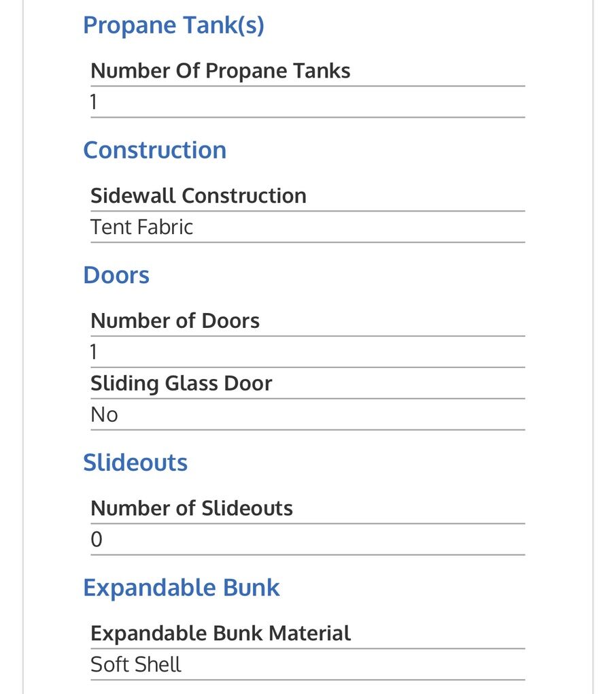Image resolution: width=616 pixels, height=694 pixels.
Task: Select the Sliding Glass Door value No
Action: coord(104,414)
